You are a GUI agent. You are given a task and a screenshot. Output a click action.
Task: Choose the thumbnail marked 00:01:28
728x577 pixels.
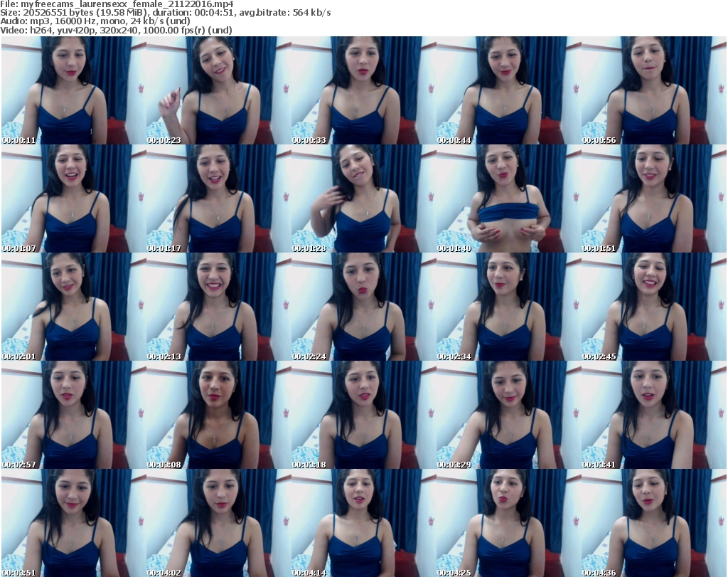(x=363, y=198)
